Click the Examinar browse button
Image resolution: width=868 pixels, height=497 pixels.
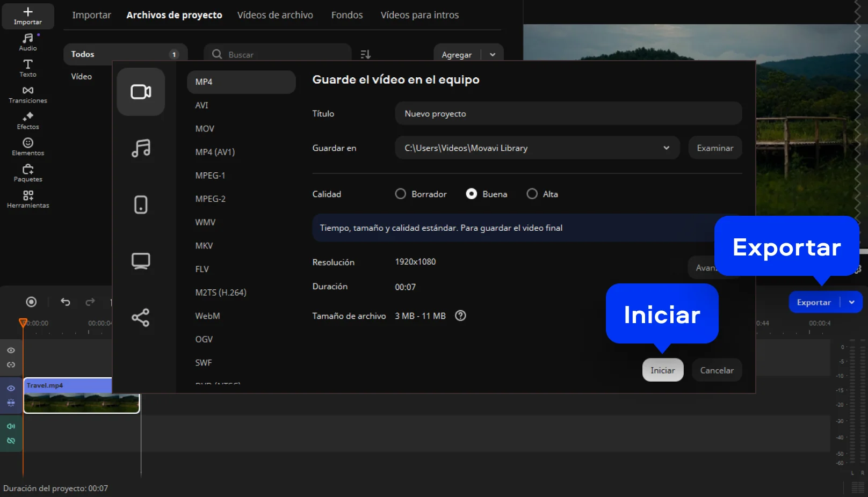pos(714,148)
